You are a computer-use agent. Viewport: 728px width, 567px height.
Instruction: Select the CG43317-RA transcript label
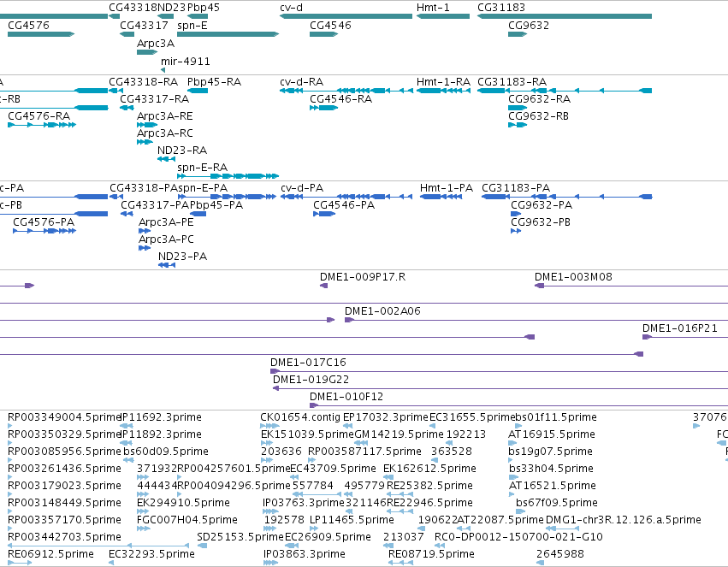coord(155,99)
